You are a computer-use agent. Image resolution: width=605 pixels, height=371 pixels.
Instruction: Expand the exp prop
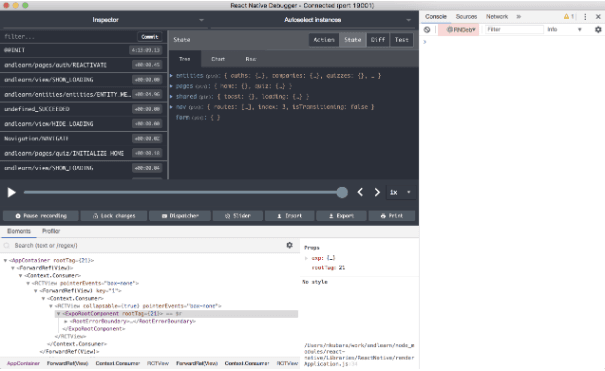(x=306, y=258)
